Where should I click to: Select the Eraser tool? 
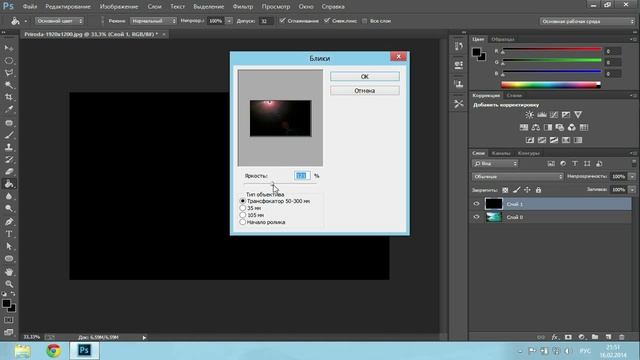point(9,172)
